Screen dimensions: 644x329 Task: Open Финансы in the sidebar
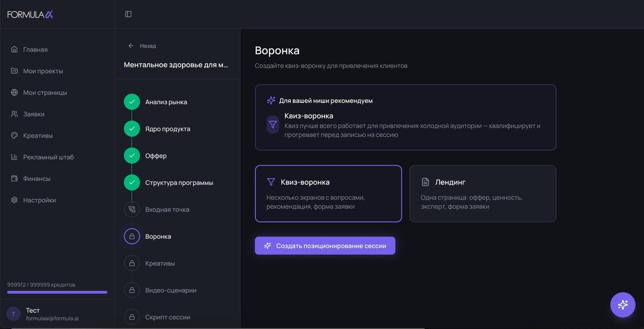(36, 179)
